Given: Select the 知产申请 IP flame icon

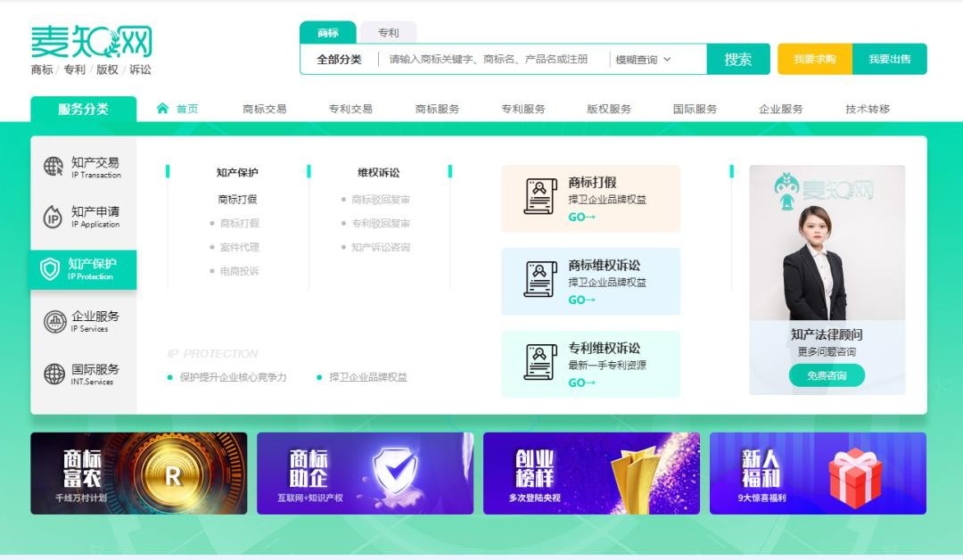Looking at the screenshot, I should pyautogui.click(x=53, y=217).
